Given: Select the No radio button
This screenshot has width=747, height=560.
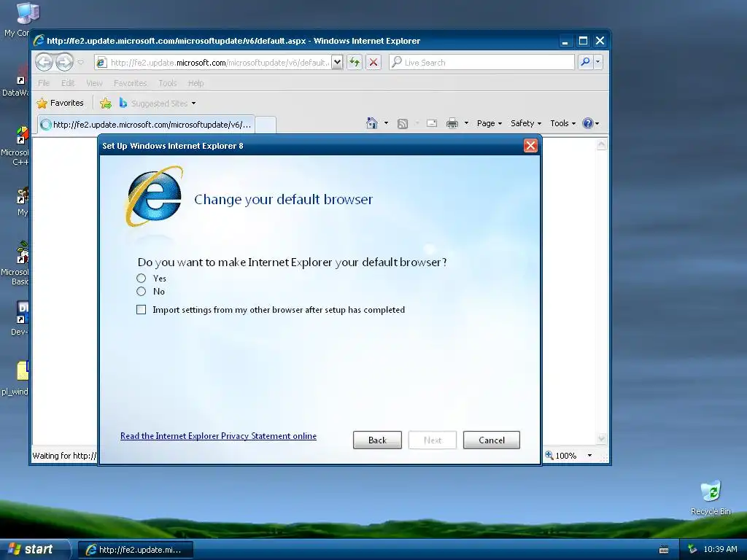Looking at the screenshot, I should (141, 291).
